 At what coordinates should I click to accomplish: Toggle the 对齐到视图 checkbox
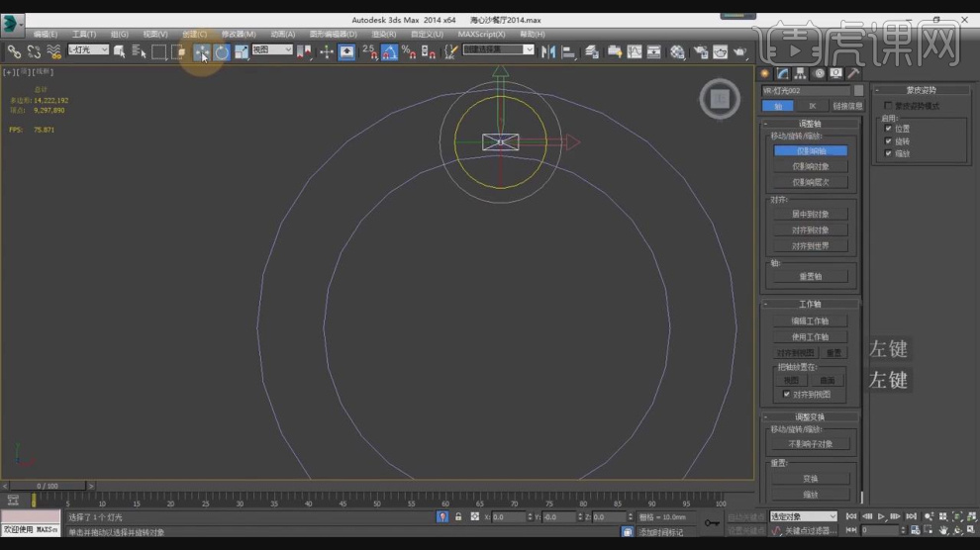click(787, 394)
